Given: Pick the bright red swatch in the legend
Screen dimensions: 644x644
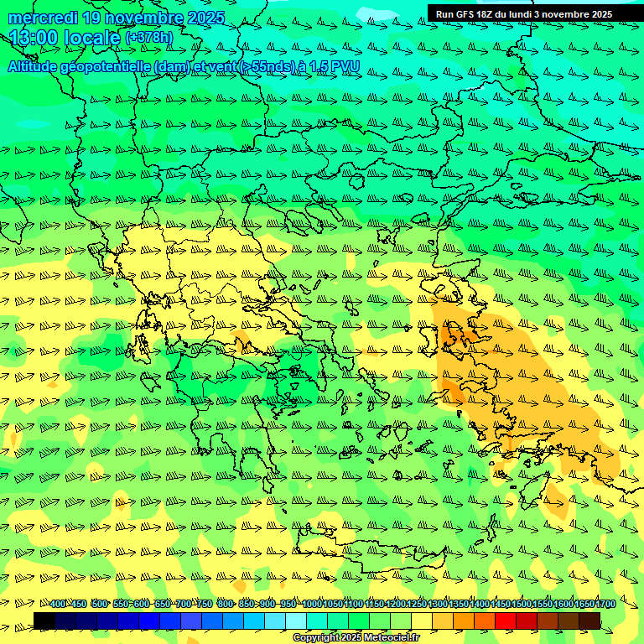Looking at the screenshot, I should point(506,621).
